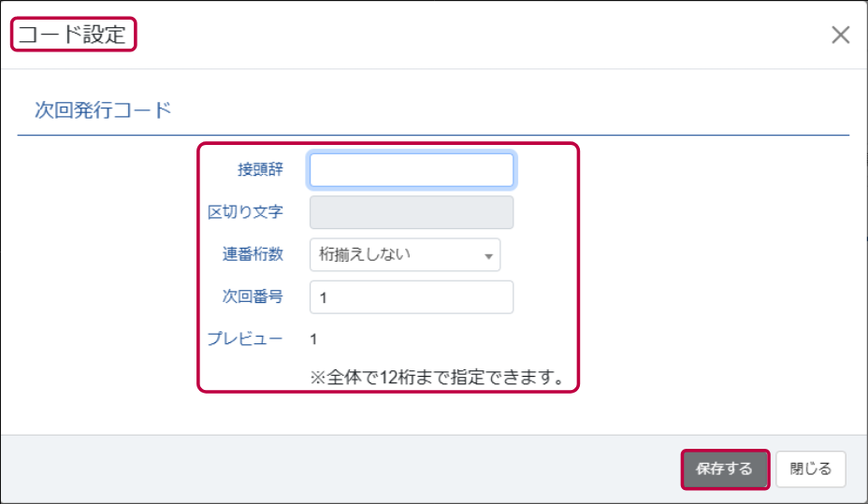Screen dimensions: 868x504
Task: Click the 閉じる button in the footer
Action: pos(810,468)
